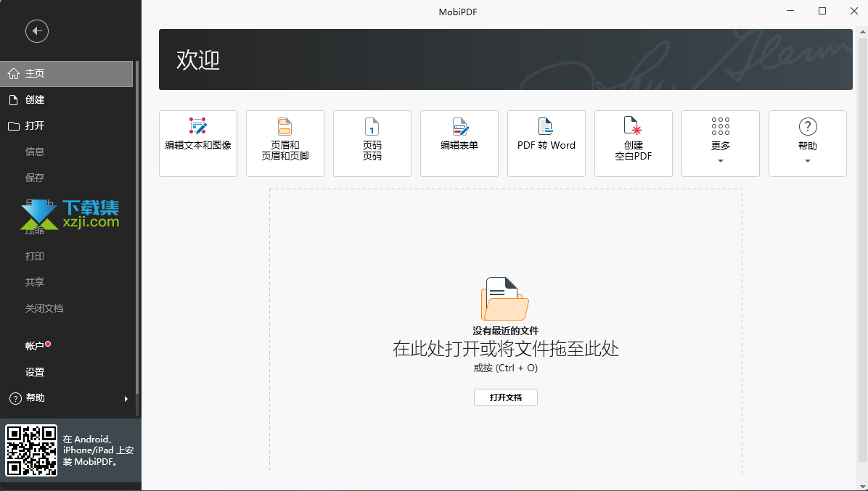
Task: Expand the 帮助 dropdown tile
Action: click(x=808, y=144)
